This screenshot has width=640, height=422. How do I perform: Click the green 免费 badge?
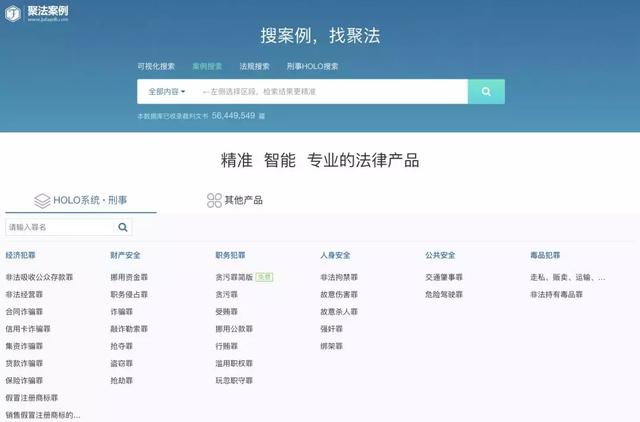click(x=264, y=277)
